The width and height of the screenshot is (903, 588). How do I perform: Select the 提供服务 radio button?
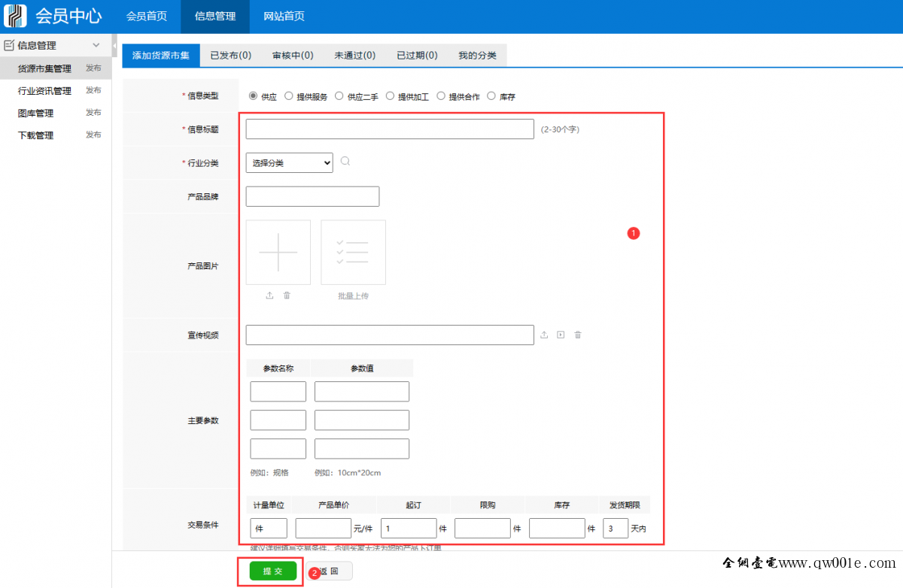coord(289,96)
